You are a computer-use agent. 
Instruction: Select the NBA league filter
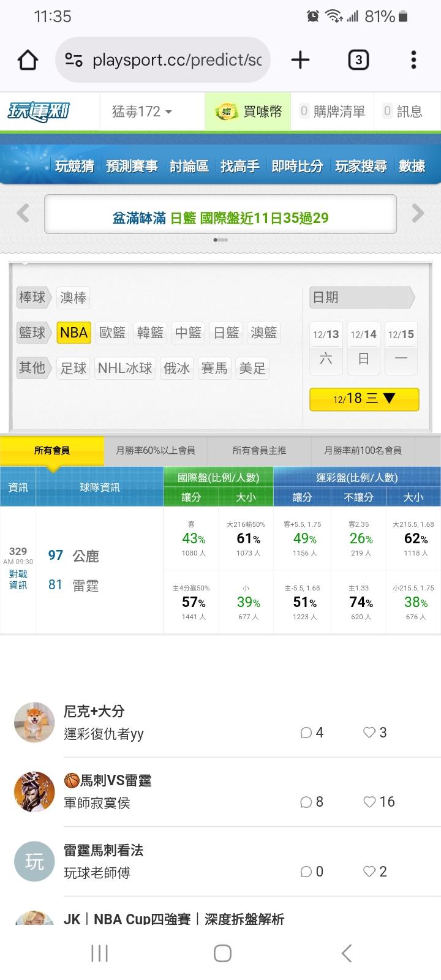74,333
